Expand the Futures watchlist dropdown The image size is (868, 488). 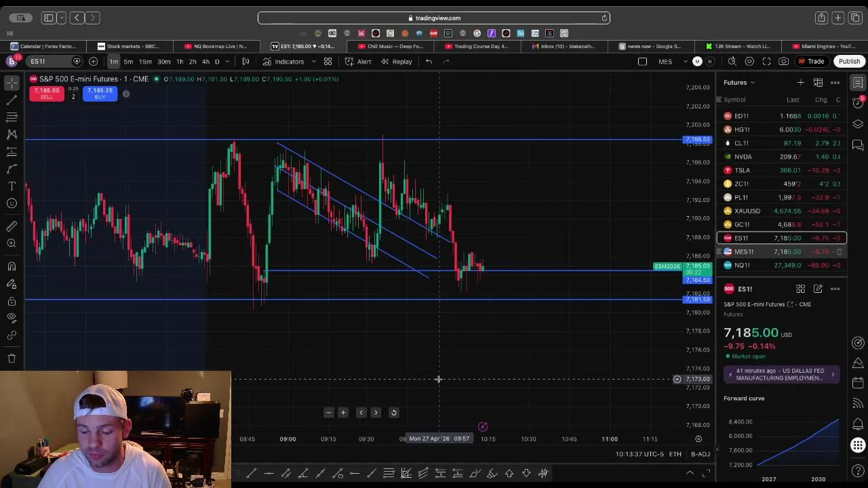[x=739, y=83]
